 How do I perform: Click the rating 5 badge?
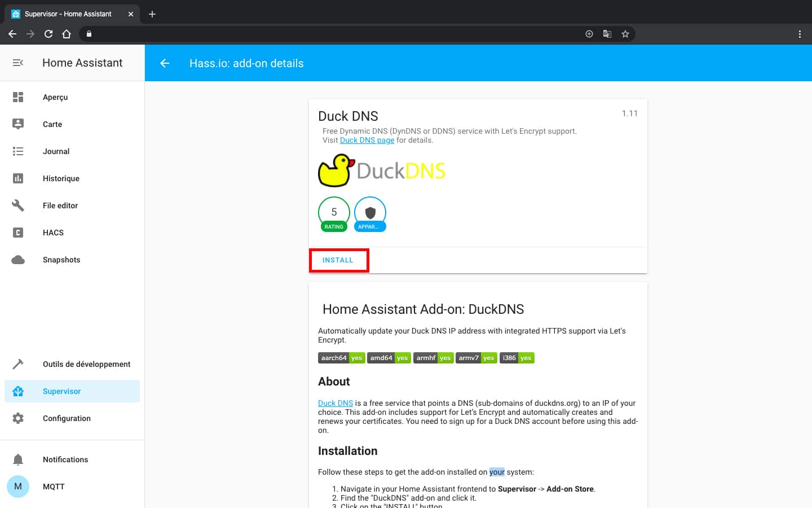pos(334,214)
